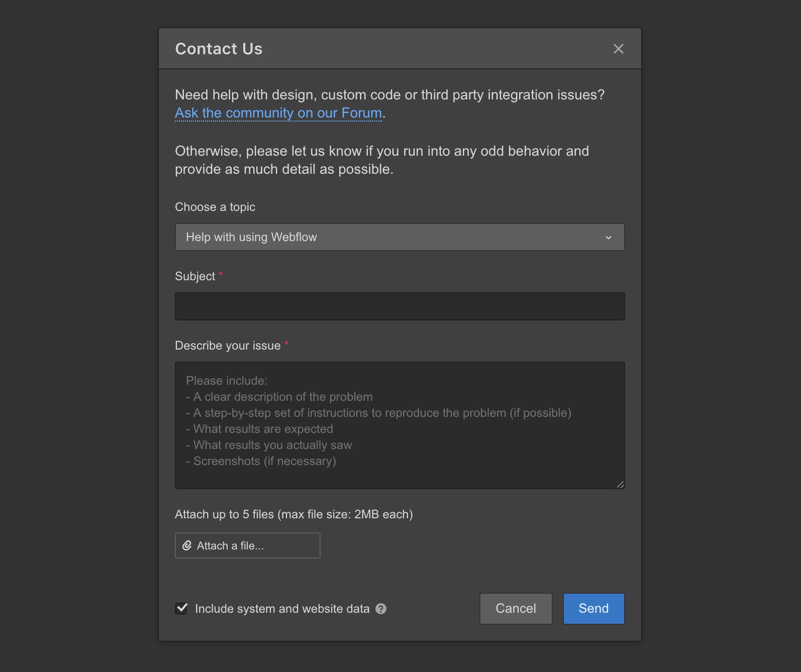
Task: Click the chevron arrow on the topic selector
Action: tap(608, 238)
